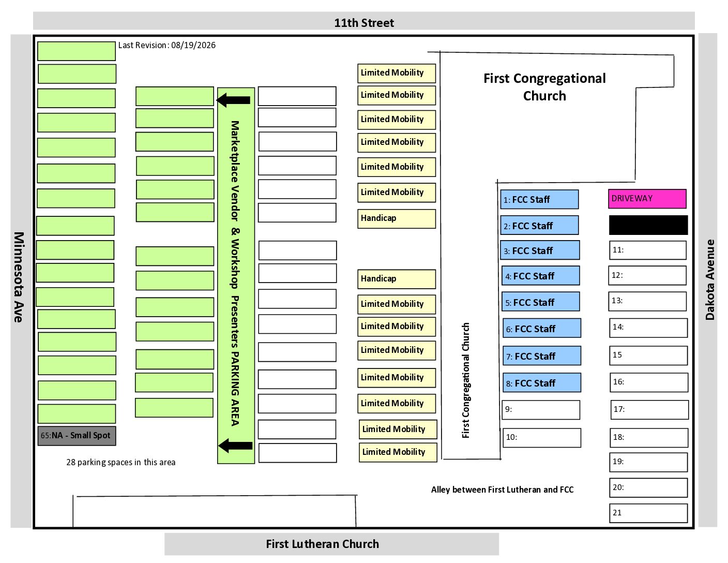Select parking spot 16:

(649, 382)
